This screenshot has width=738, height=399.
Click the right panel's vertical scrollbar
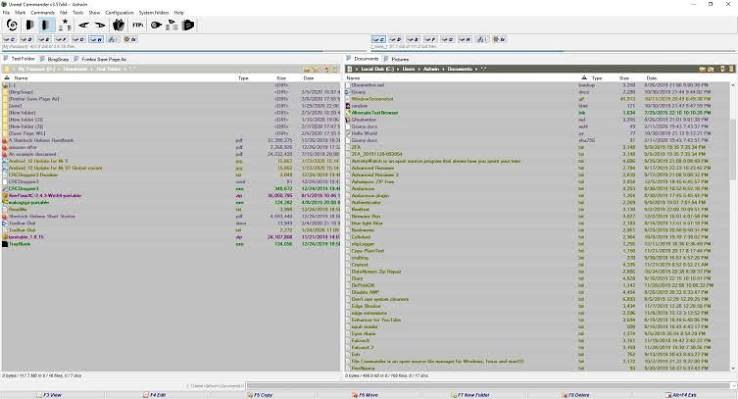click(732, 226)
